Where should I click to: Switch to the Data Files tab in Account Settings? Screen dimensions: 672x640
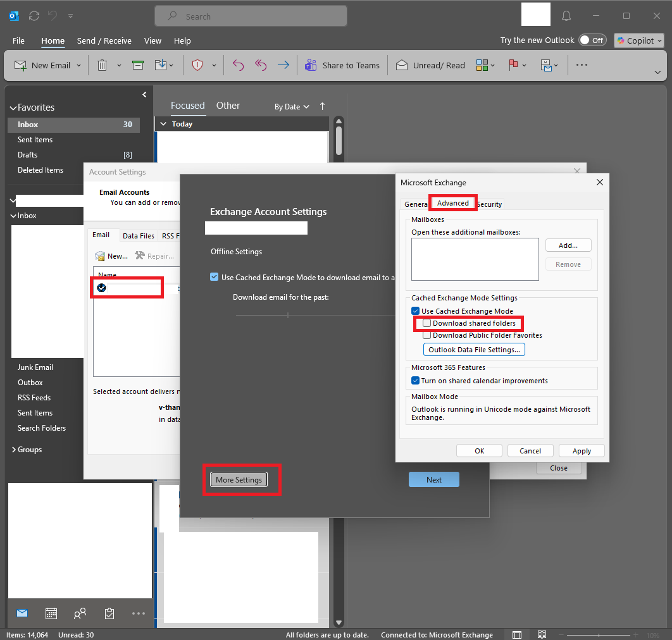[x=139, y=236]
